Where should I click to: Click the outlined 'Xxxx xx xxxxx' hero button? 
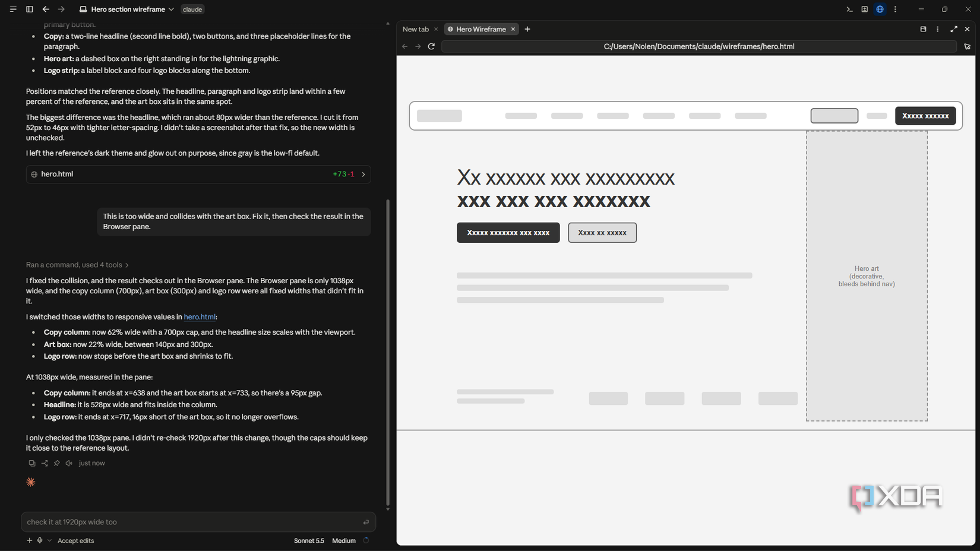click(x=602, y=233)
